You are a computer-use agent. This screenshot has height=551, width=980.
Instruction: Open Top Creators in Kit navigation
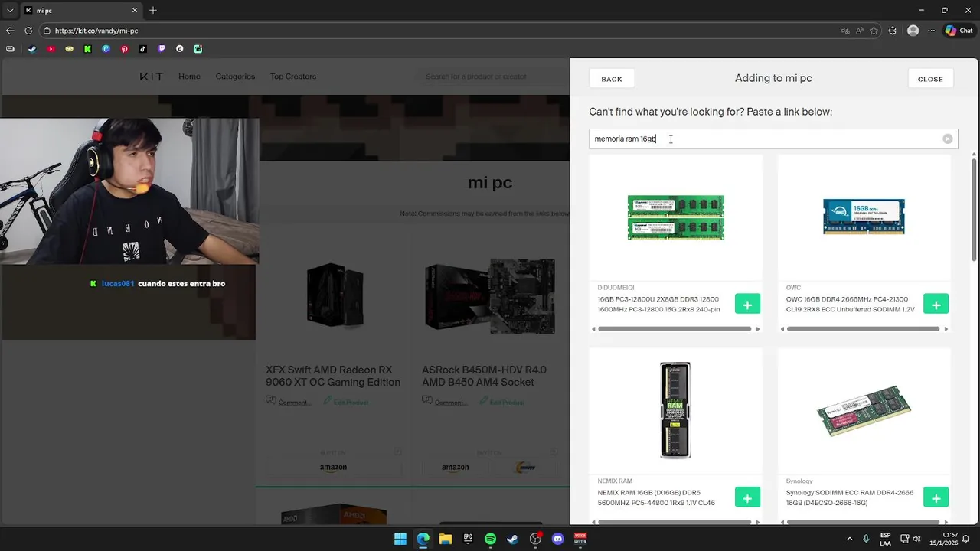pyautogui.click(x=292, y=77)
